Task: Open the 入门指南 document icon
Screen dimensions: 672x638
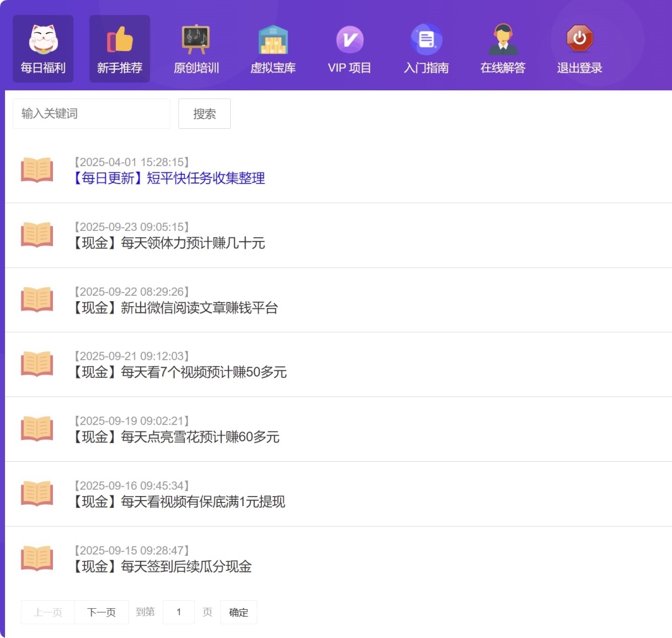Action: (426, 40)
